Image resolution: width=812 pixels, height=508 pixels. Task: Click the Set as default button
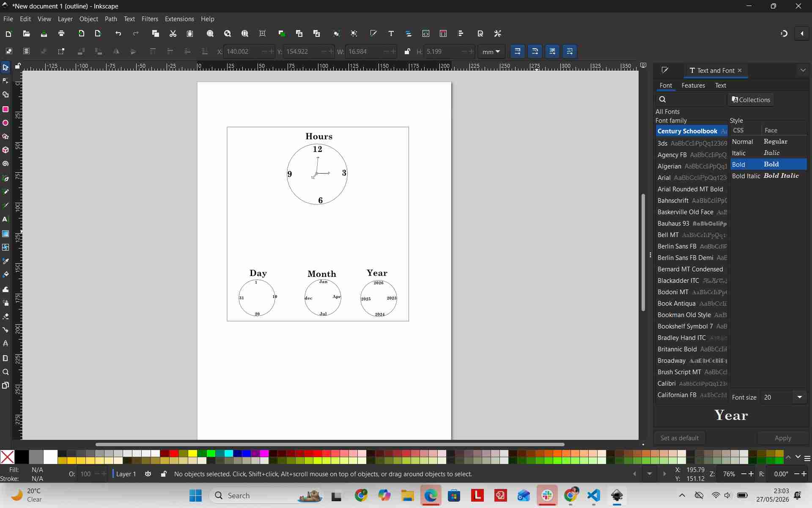coord(680,438)
